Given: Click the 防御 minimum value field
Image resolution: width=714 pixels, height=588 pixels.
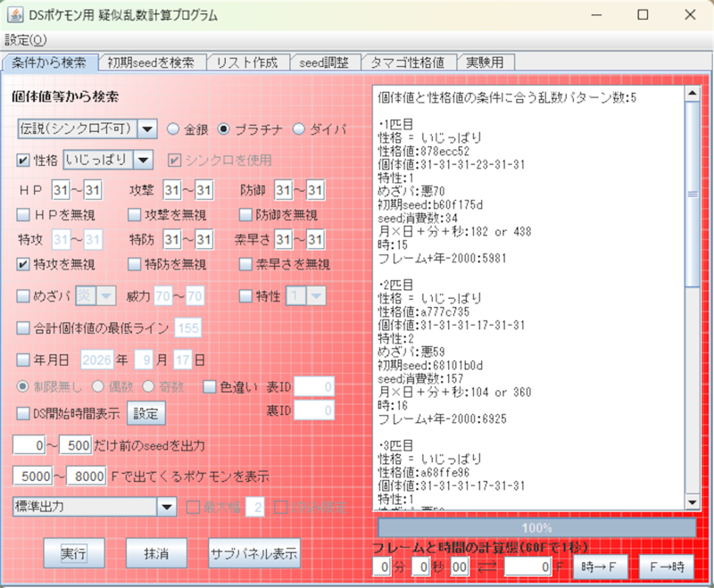Looking at the screenshot, I should click(x=284, y=190).
